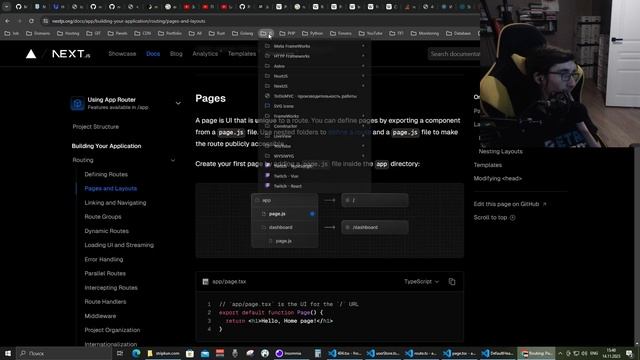Open Project Organization sidebar item
The height and width of the screenshot is (360, 640).
(x=112, y=330)
